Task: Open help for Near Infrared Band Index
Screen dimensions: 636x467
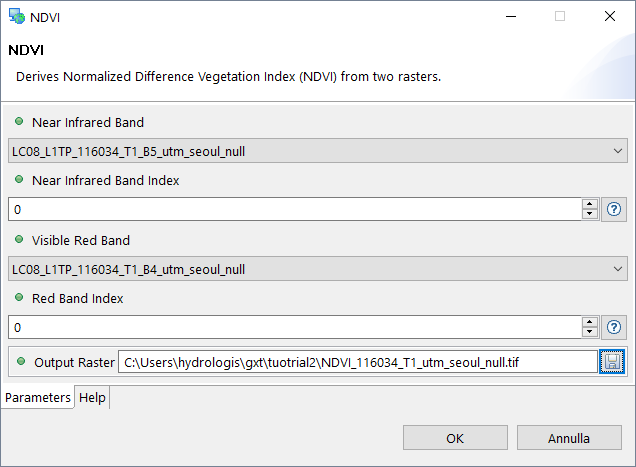Action: 615,209
